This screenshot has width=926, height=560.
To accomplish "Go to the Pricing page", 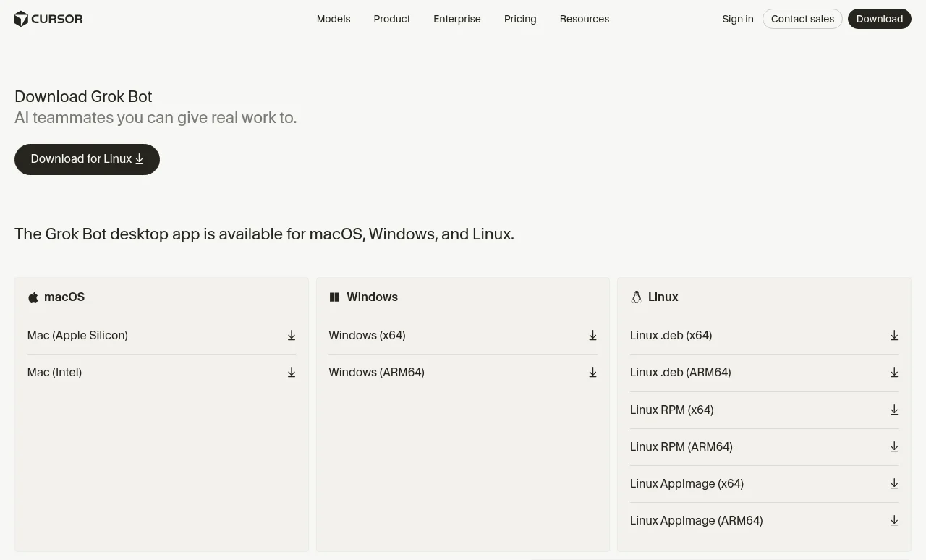I will [520, 19].
